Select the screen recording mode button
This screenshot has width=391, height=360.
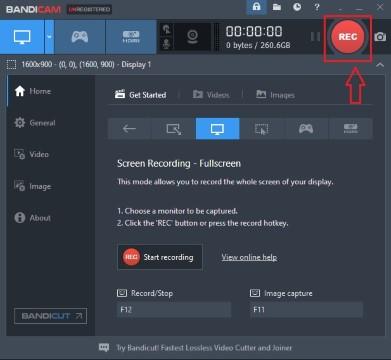pyautogui.click(x=22, y=37)
